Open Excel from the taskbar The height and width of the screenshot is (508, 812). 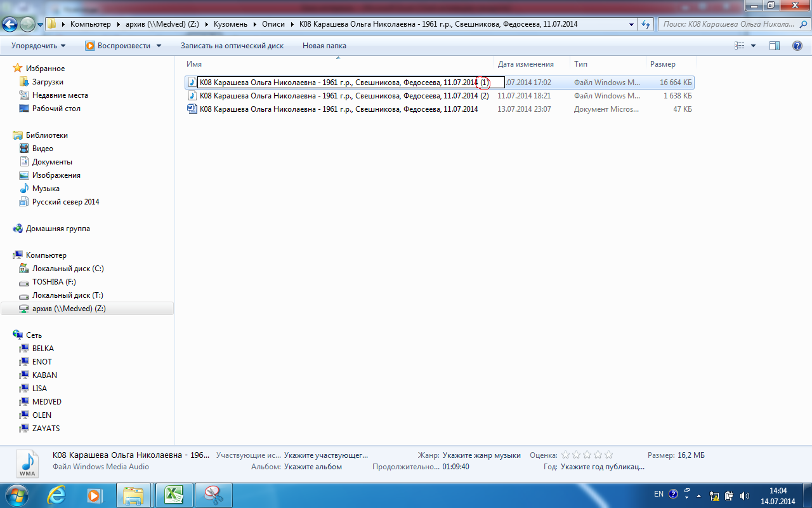tap(174, 495)
